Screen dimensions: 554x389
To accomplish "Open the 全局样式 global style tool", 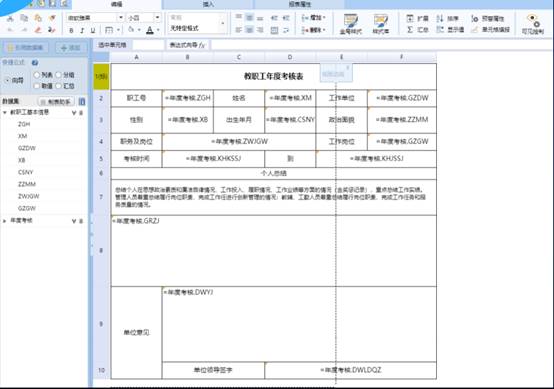I will click(x=350, y=24).
